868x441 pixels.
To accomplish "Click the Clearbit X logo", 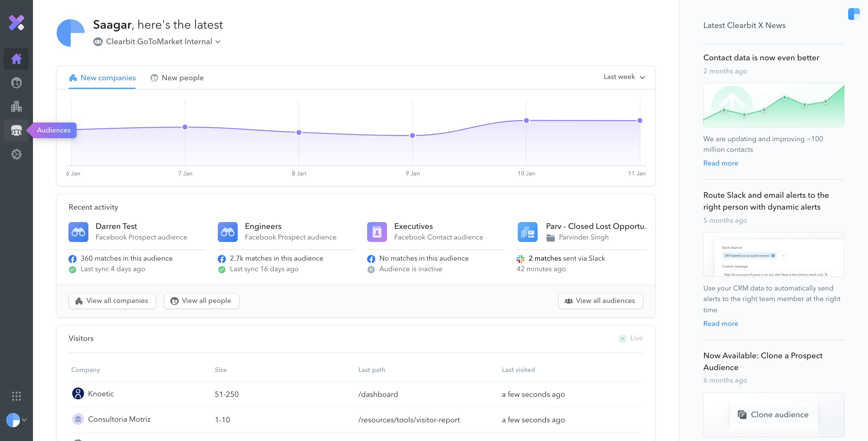I will click(x=16, y=23).
